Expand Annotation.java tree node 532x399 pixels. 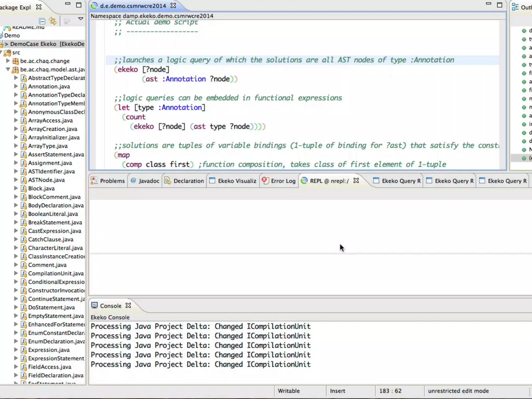16,86
